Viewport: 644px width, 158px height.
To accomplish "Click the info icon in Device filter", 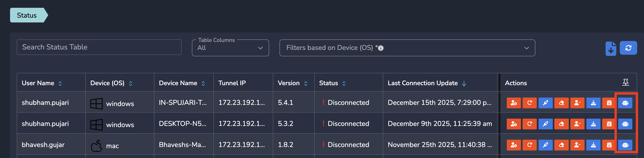I will click(381, 48).
